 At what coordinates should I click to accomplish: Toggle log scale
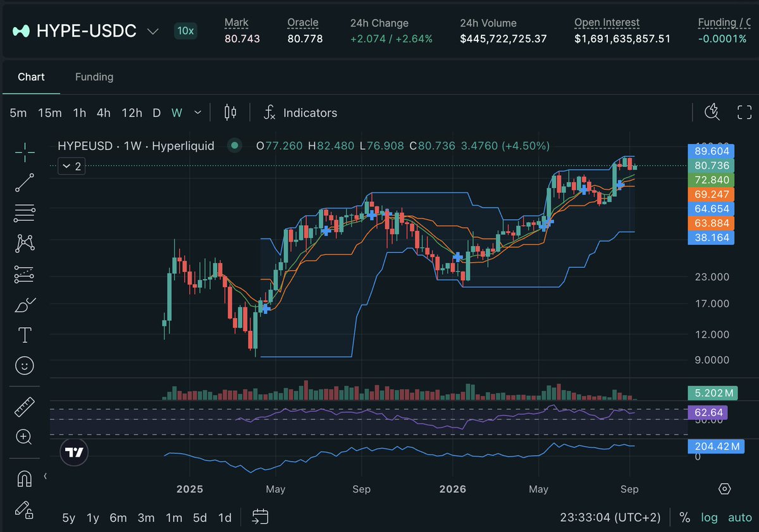coord(709,517)
